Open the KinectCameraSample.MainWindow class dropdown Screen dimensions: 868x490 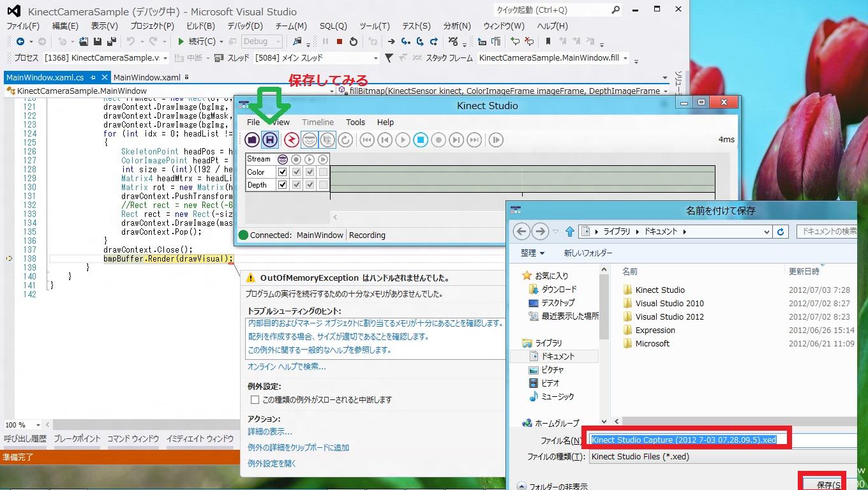click(170, 91)
